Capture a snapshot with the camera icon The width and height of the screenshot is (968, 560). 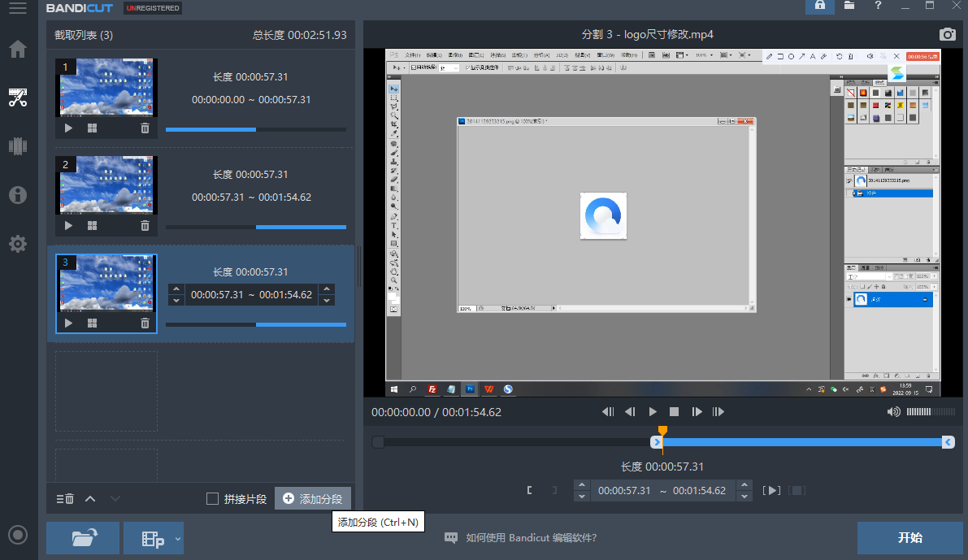947,34
